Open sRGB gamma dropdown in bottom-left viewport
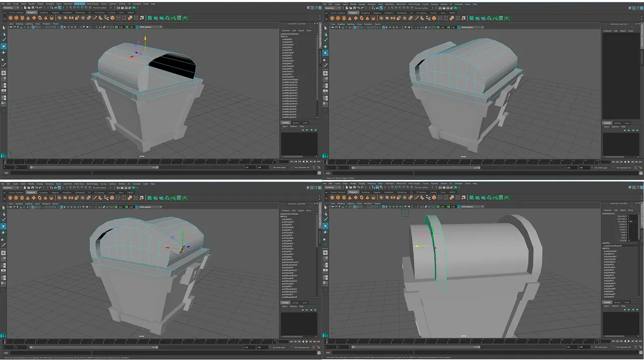This screenshot has width=644, height=362. pos(150,207)
